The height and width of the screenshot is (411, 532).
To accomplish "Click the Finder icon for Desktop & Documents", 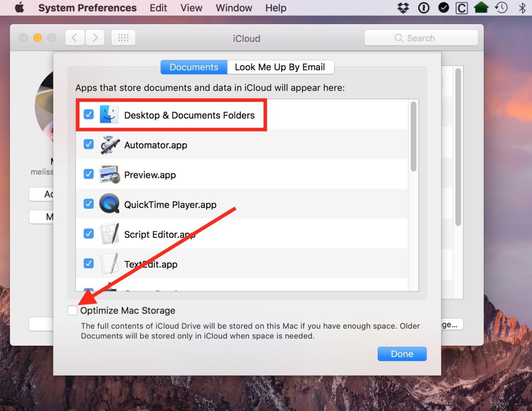I will (x=109, y=114).
